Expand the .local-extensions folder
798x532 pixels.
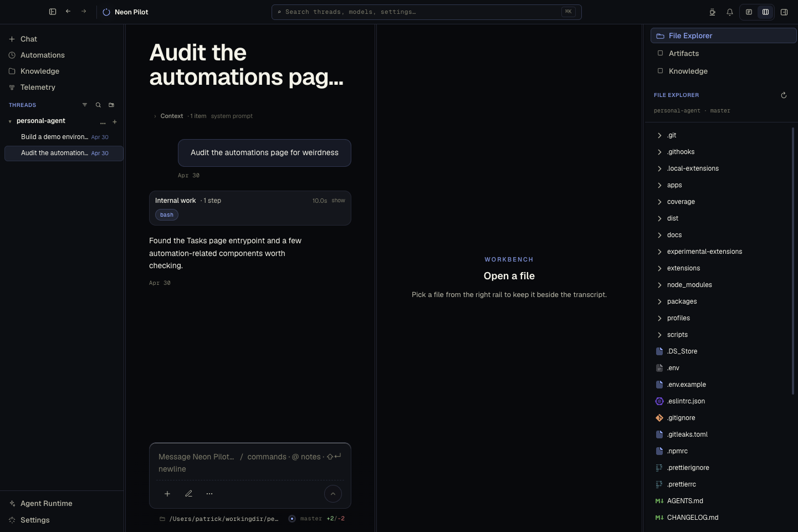[720, 168]
